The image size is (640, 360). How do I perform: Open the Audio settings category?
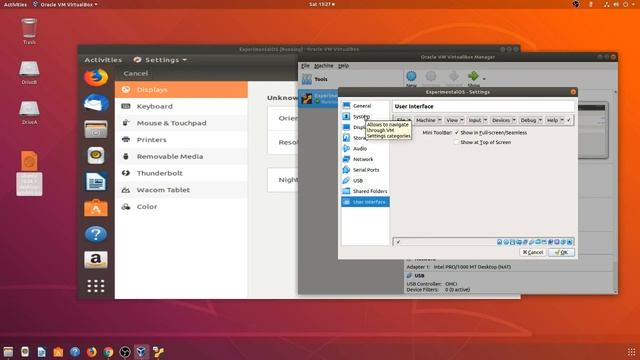365,149
